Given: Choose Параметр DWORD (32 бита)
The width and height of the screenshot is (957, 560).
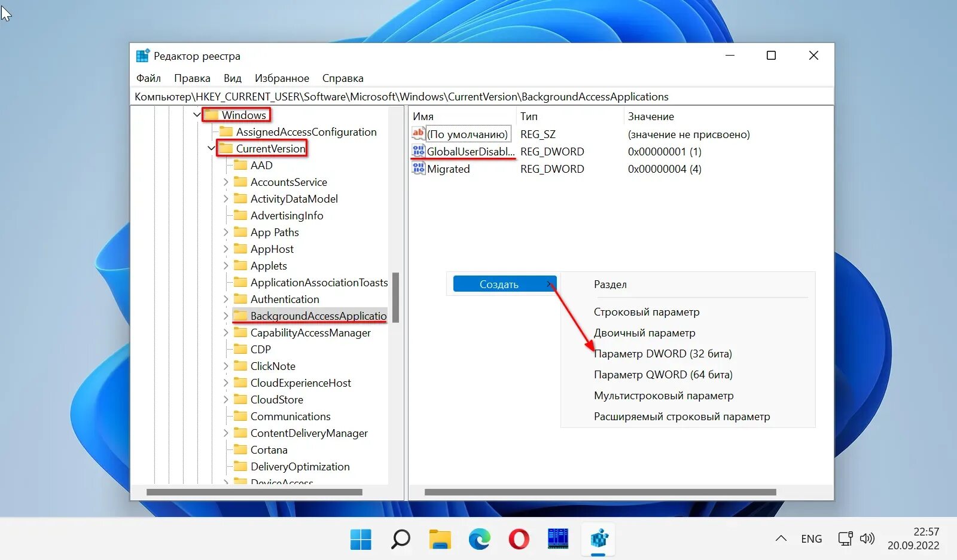Looking at the screenshot, I should pyautogui.click(x=663, y=354).
